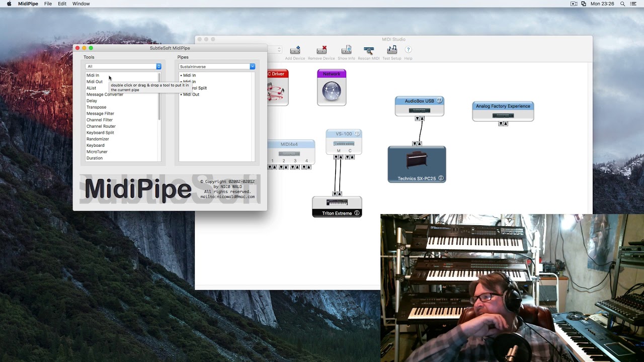Image resolution: width=644 pixels, height=362 pixels.
Task: Click MIDI Studio configuration dropdown stepper
Action: pyautogui.click(x=279, y=50)
